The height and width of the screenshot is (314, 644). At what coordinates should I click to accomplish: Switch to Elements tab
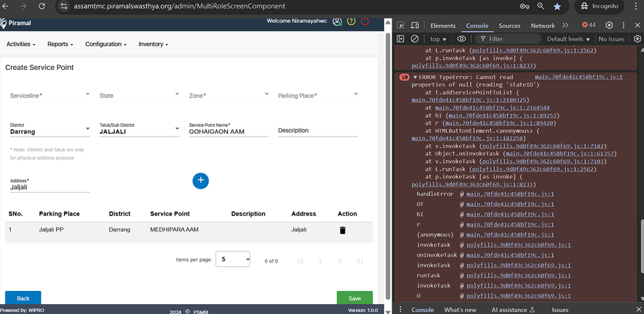click(443, 26)
